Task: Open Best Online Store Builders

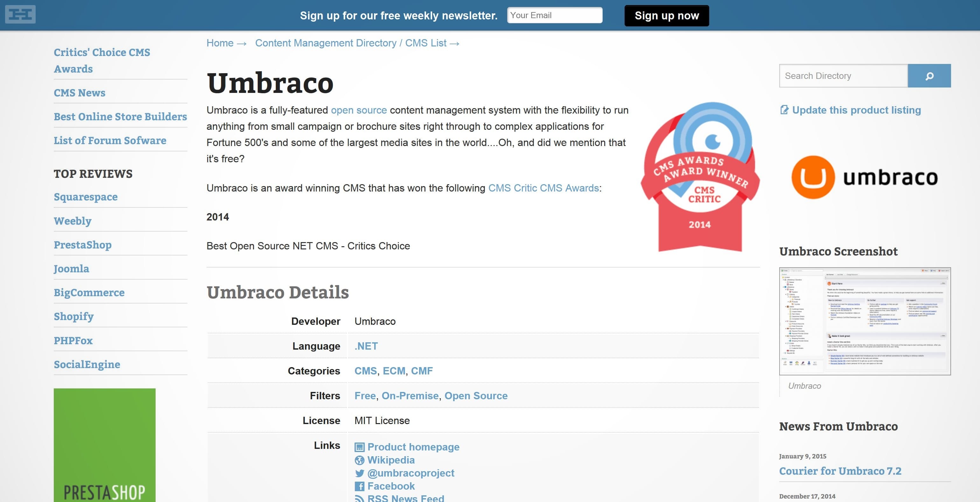Action: point(120,116)
